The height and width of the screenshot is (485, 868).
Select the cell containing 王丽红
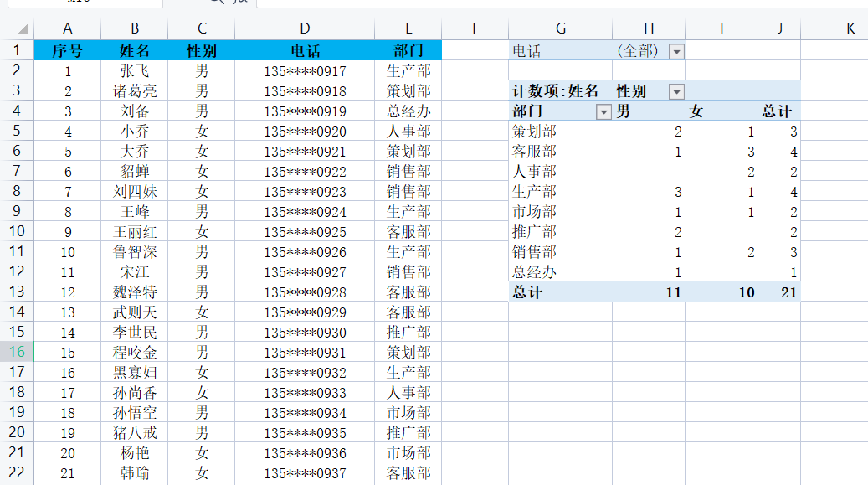(135, 232)
